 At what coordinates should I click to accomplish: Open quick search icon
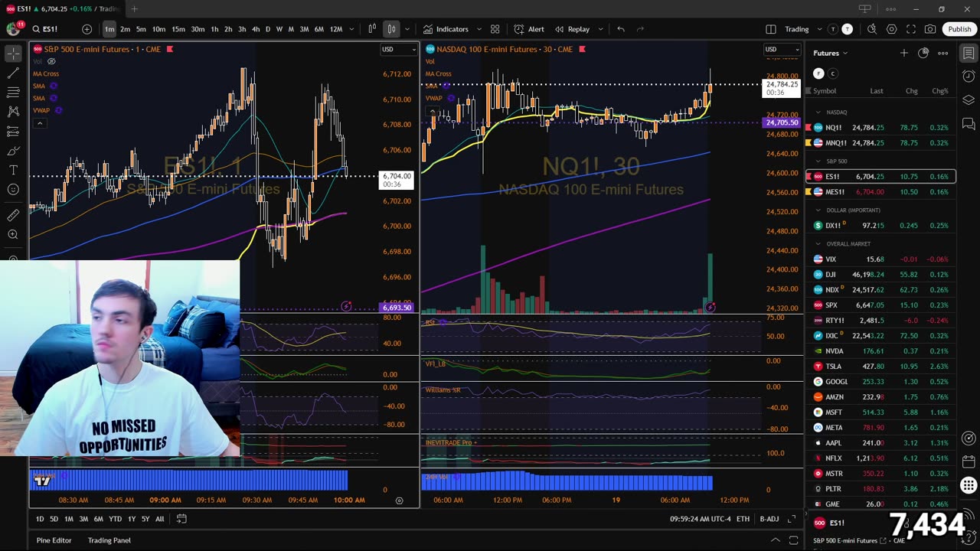pos(872,29)
